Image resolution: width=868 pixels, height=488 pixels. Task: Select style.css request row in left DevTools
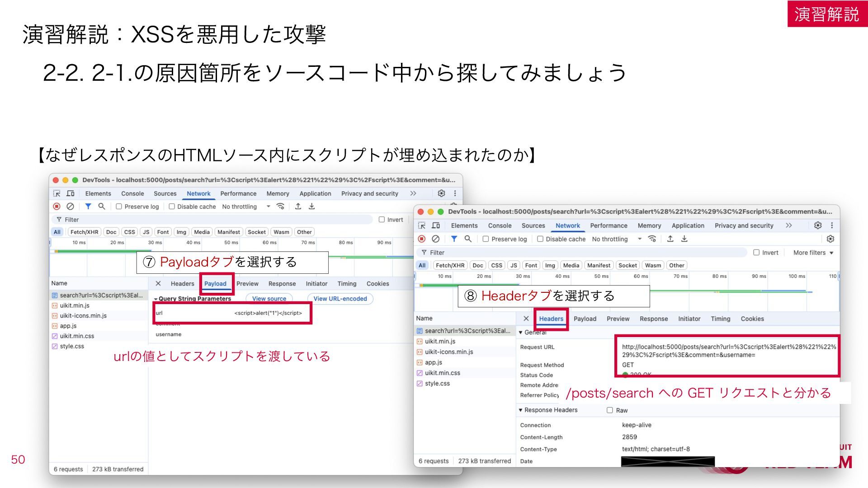[99, 346]
